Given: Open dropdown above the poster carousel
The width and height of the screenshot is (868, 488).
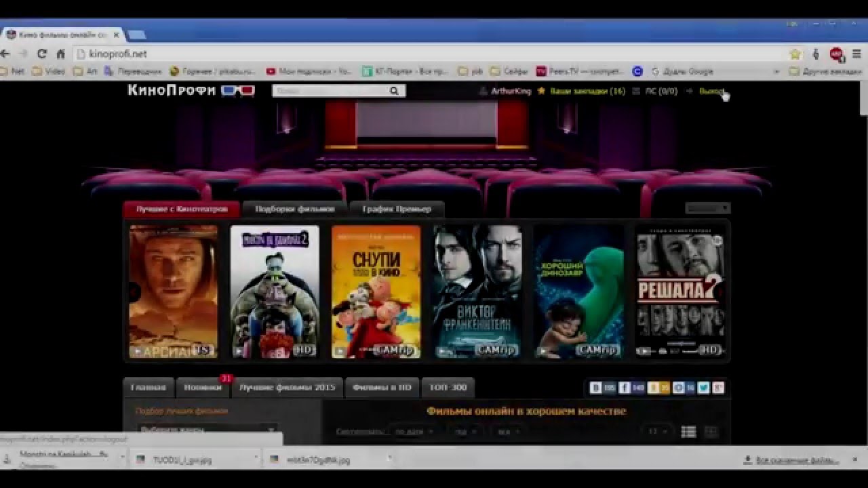Looking at the screenshot, I should coord(707,208).
